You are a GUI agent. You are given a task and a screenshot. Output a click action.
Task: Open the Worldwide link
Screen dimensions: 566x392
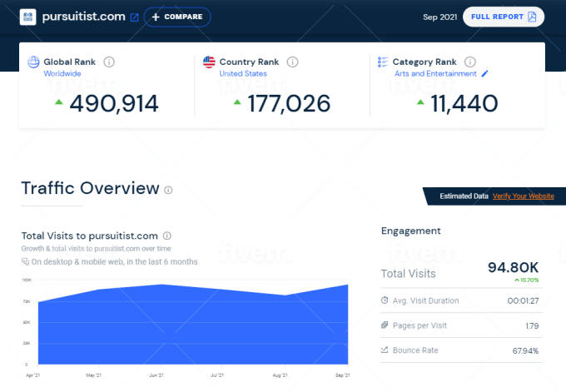point(62,73)
